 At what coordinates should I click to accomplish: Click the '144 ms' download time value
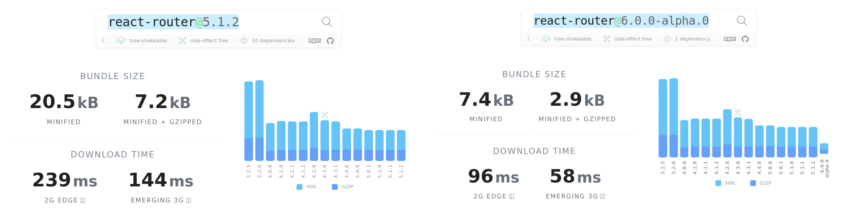click(161, 180)
